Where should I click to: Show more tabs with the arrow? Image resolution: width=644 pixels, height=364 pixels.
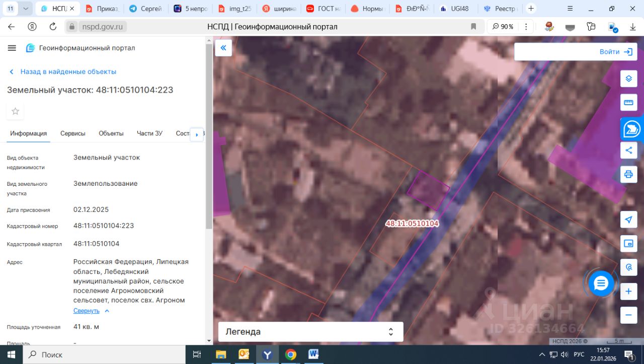pos(197,134)
